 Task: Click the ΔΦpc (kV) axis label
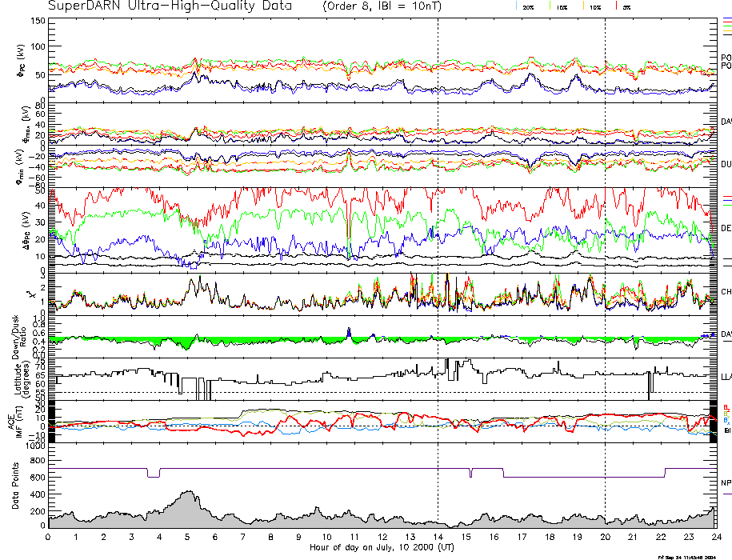point(13,228)
